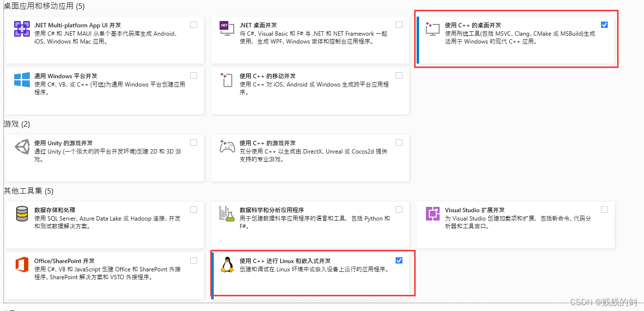The height and width of the screenshot is (311, 644).
Task: Click the 数据科学和分析应用程序 flask icon
Action: (x=227, y=214)
